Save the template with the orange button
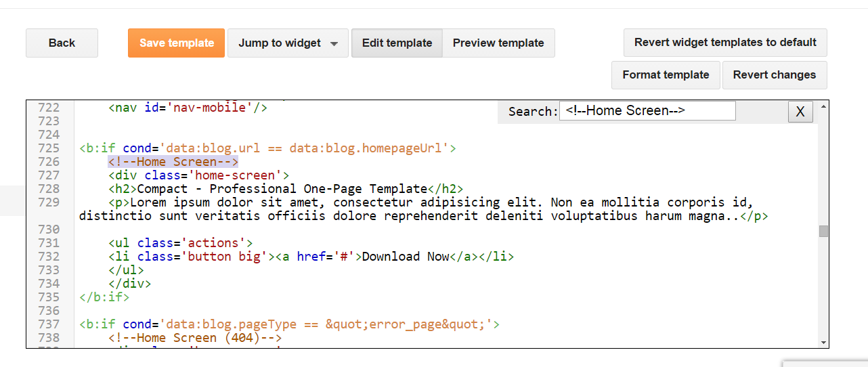 tap(176, 43)
